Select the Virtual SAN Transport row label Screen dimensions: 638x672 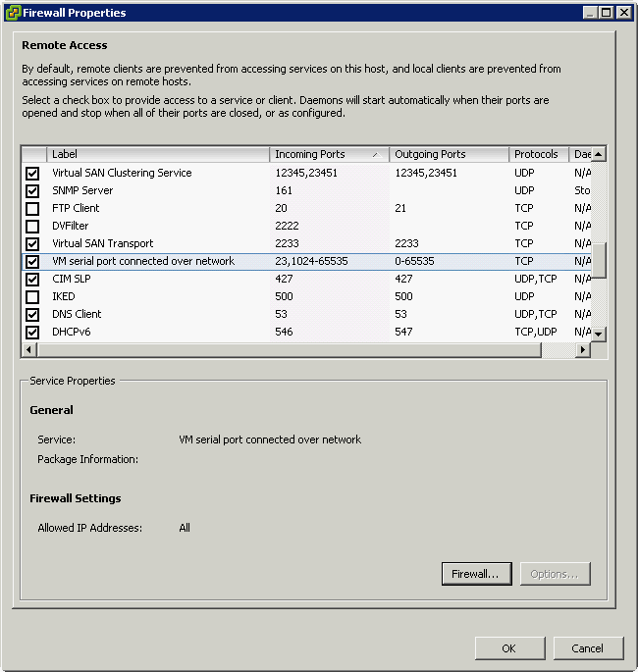coord(102,243)
